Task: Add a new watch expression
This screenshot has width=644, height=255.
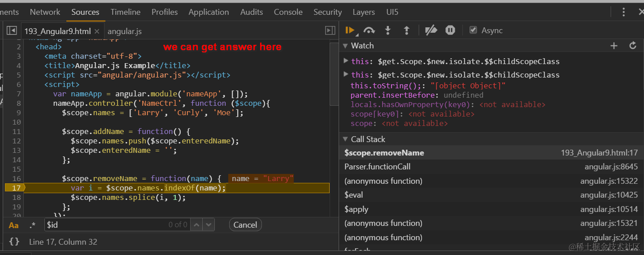Action: click(x=614, y=46)
